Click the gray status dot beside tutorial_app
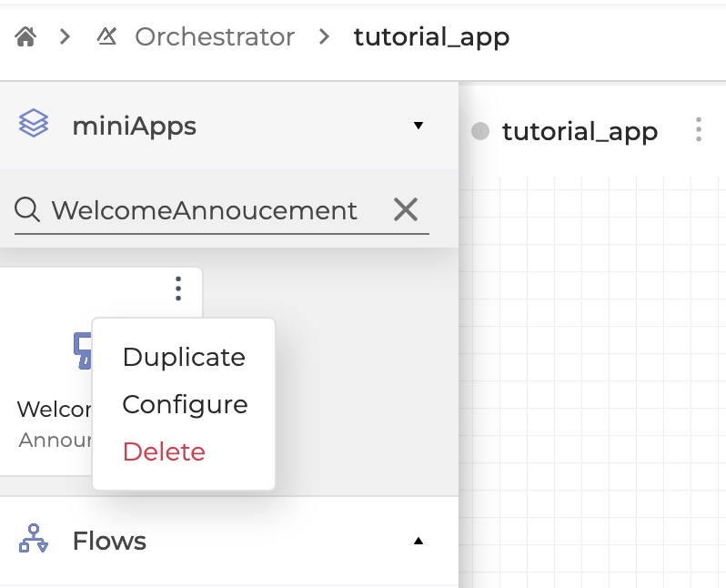The image size is (726, 588). pyautogui.click(x=480, y=131)
